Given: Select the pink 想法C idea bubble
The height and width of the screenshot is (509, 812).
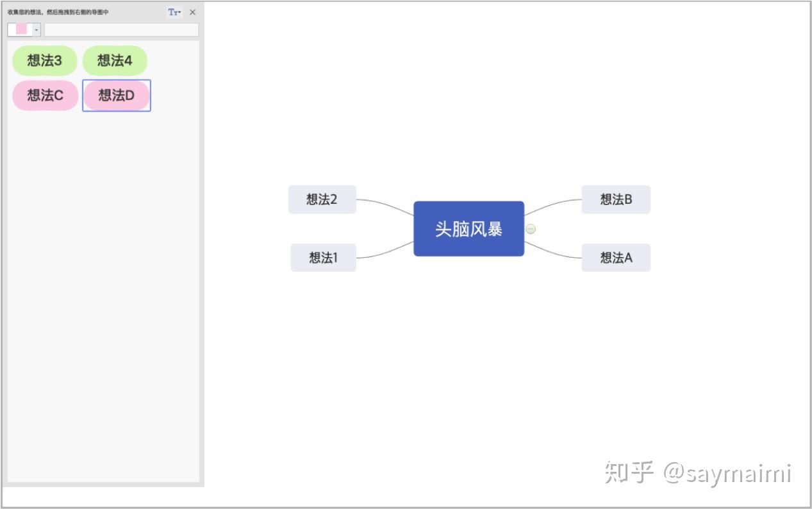Looking at the screenshot, I should [44, 95].
